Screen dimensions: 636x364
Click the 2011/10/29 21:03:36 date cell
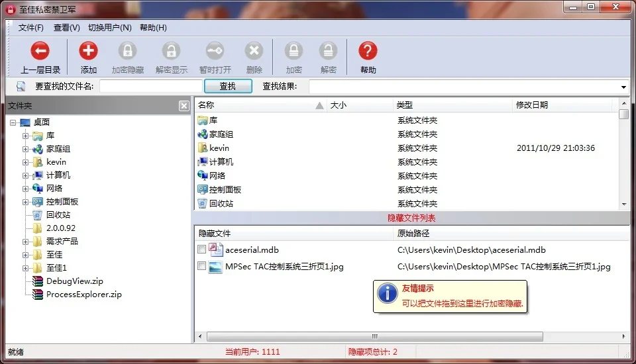(555, 148)
